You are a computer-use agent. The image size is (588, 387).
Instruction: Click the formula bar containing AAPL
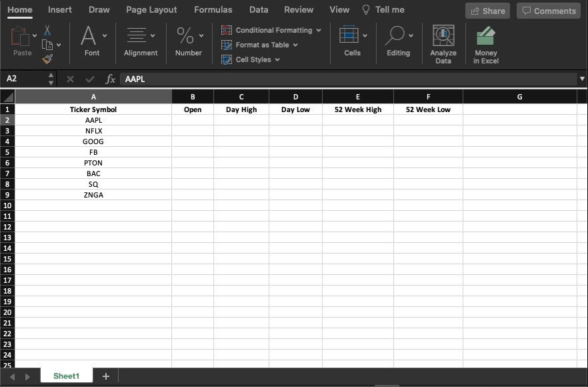pyautogui.click(x=348, y=79)
